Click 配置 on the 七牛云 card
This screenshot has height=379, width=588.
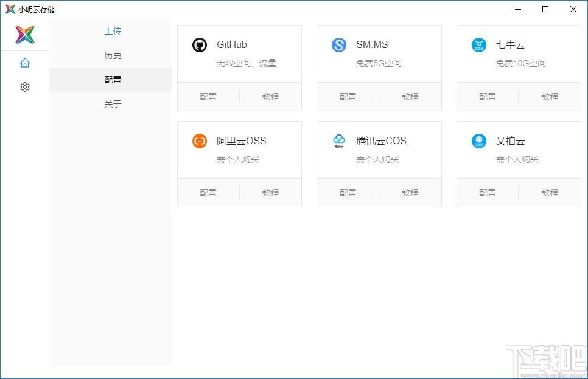(488, 97)
